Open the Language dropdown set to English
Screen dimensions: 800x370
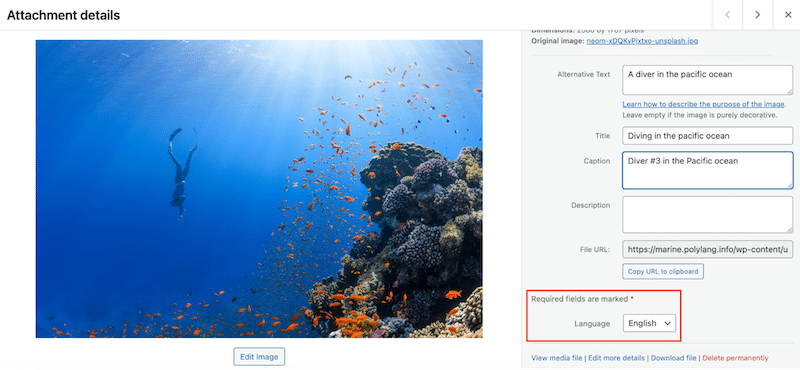coord(649,323)
